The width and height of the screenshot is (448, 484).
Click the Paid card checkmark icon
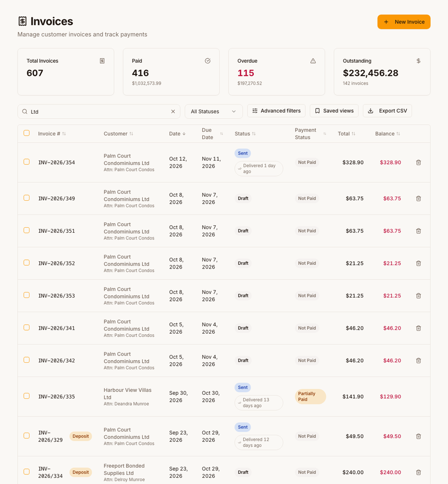207,61
